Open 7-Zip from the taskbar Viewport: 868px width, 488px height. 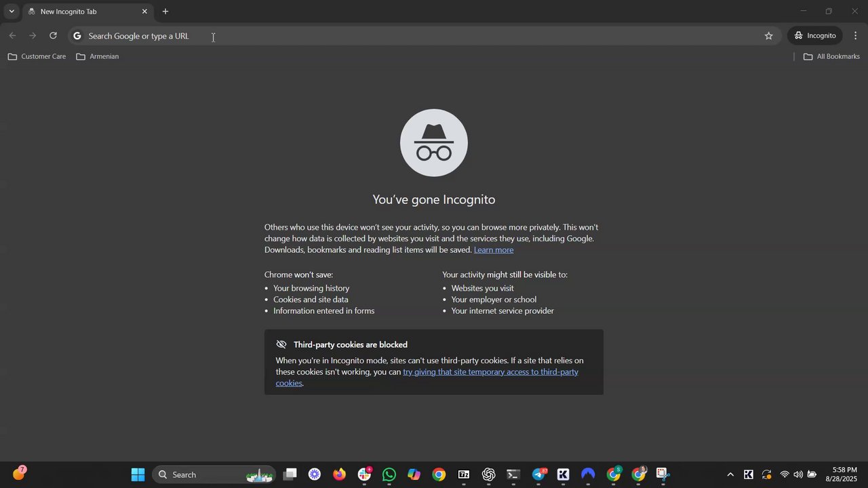[464, 474]
